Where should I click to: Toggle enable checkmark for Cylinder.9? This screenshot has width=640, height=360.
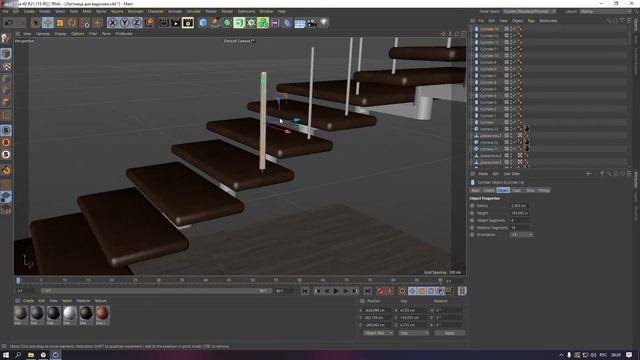click(x=515, y=62)
